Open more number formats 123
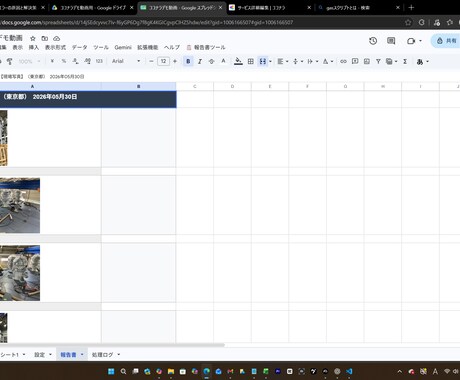Viewport: 460px width, 380px height. (99, 61)
